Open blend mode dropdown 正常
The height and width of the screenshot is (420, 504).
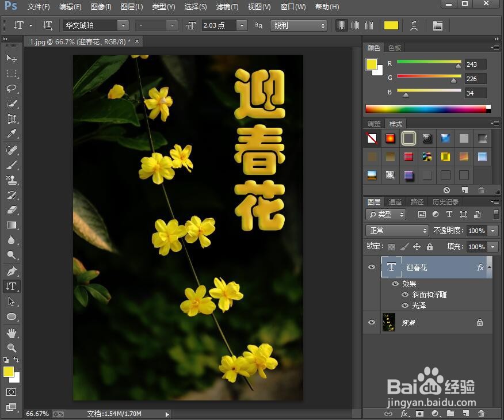398,230
